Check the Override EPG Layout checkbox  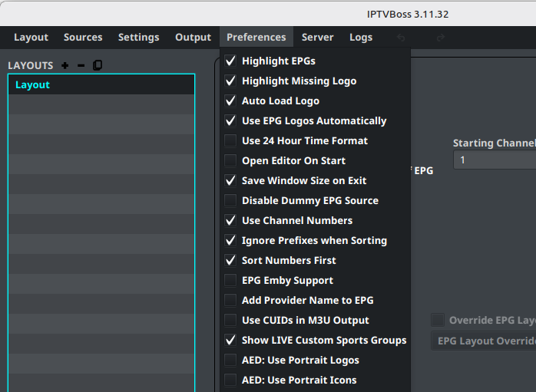[x=438, y=320]
